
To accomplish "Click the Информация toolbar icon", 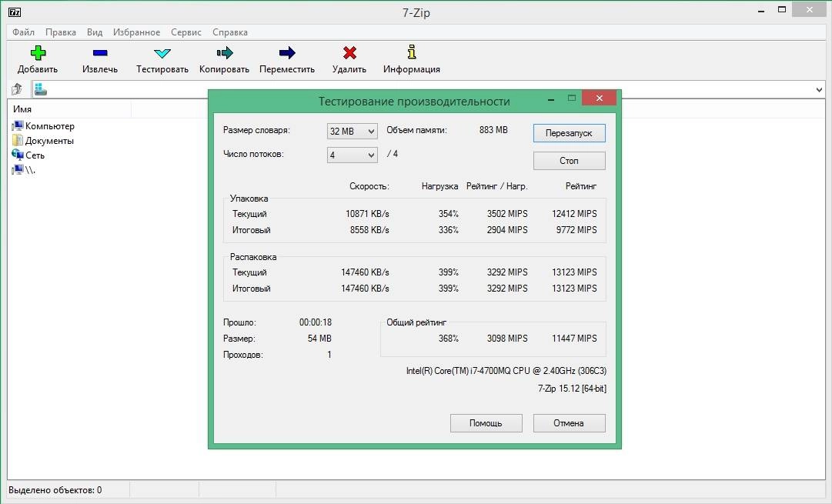I will tap(412, 52).
